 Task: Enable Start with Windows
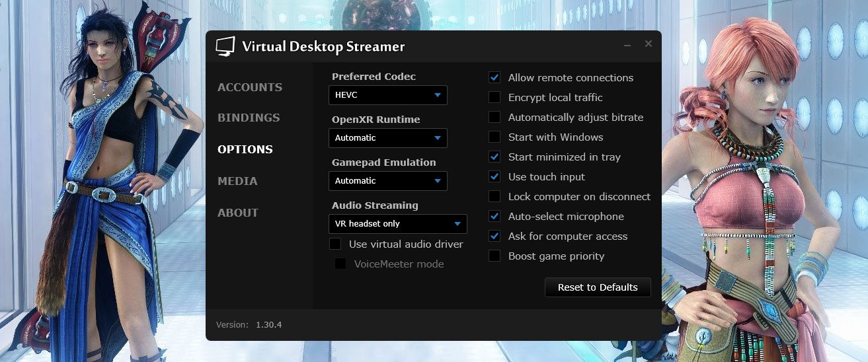click(x=494, y=137)
